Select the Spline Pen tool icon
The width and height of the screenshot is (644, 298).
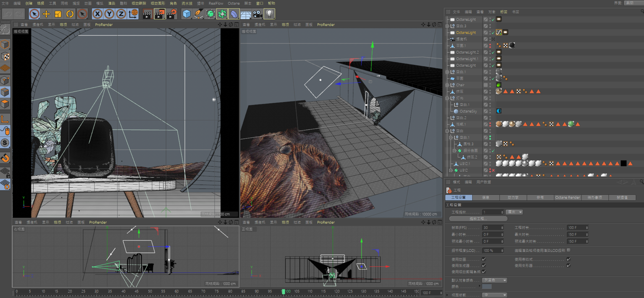click(x=198, y=14)
